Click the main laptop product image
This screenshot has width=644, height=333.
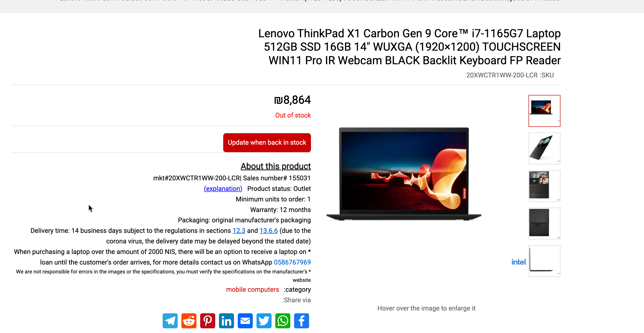(403, 174)
